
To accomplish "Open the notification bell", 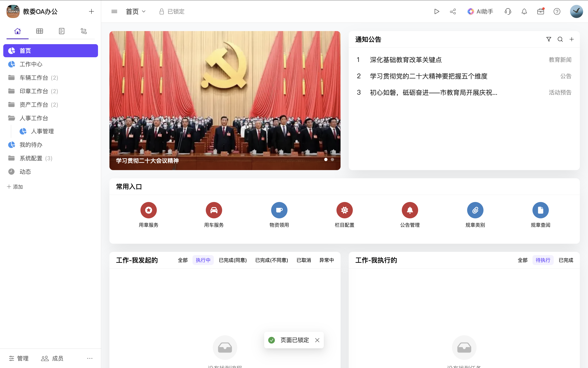I will pos(524,11).
